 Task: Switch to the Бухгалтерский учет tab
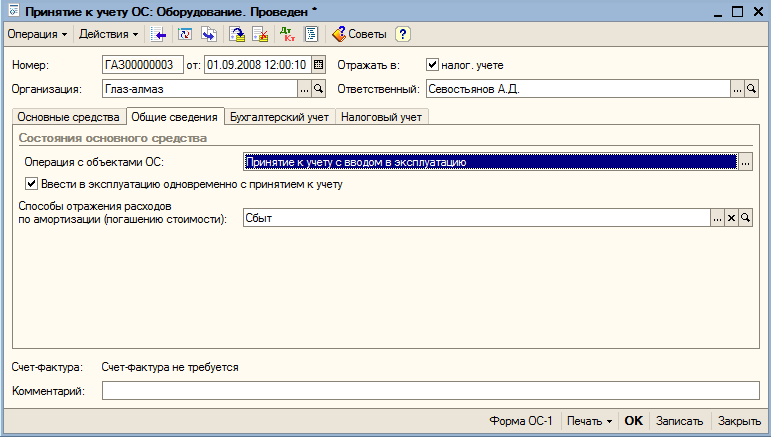[279, 117]
